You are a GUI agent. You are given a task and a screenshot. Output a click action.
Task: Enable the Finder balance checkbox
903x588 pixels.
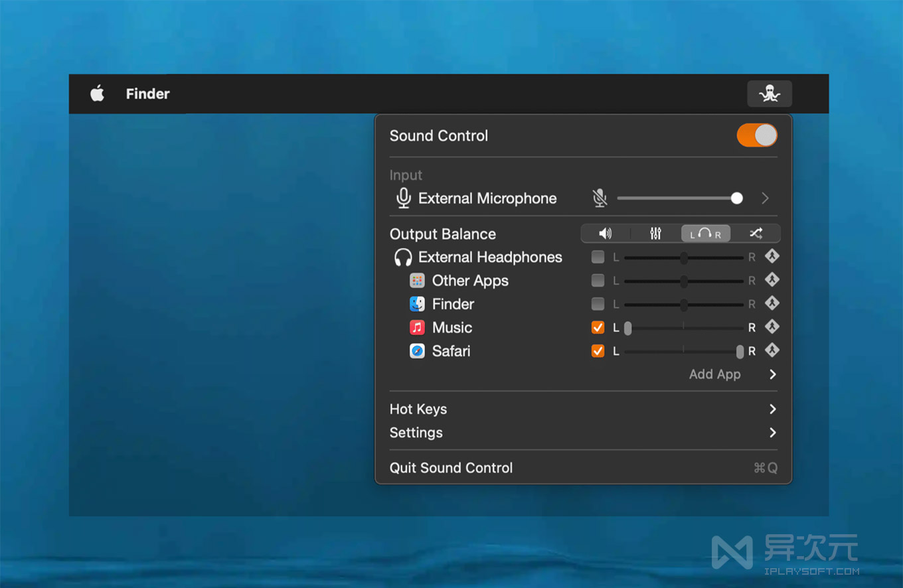tap(598, 304)
